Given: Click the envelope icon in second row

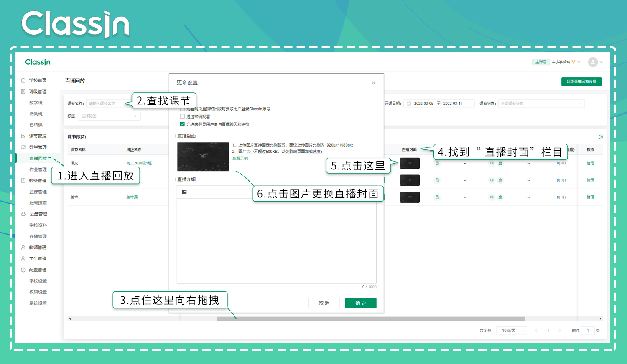Looking at the screenshot, I should tap(500, 180).
